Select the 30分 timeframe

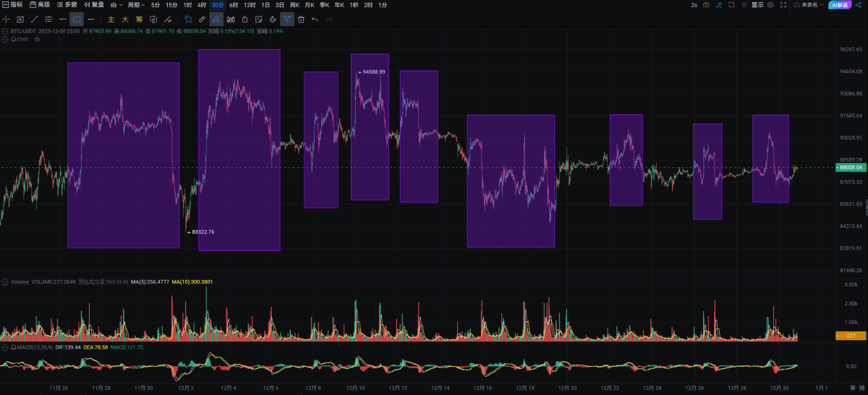click(x=218, y=5)
